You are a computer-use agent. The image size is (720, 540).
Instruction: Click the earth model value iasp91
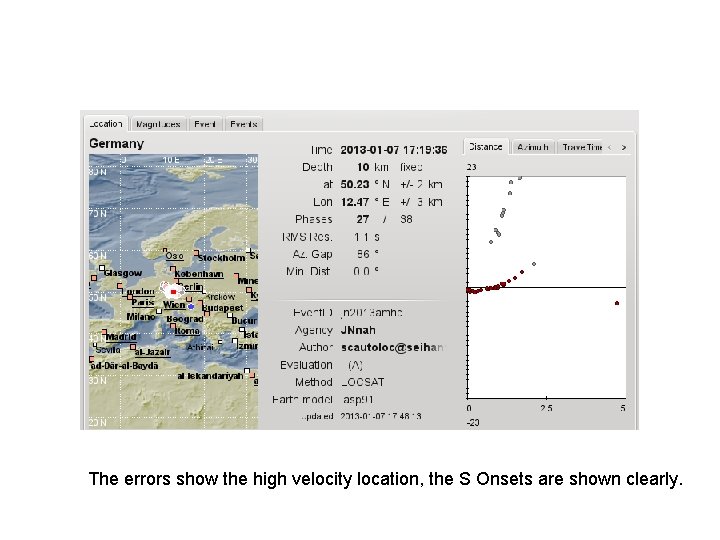point(358,399)
